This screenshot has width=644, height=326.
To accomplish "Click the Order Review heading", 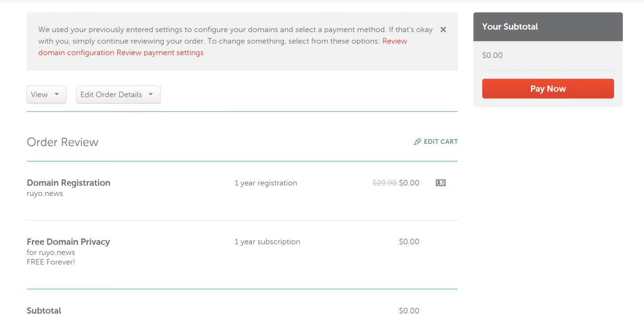I will tap(63, 142).
